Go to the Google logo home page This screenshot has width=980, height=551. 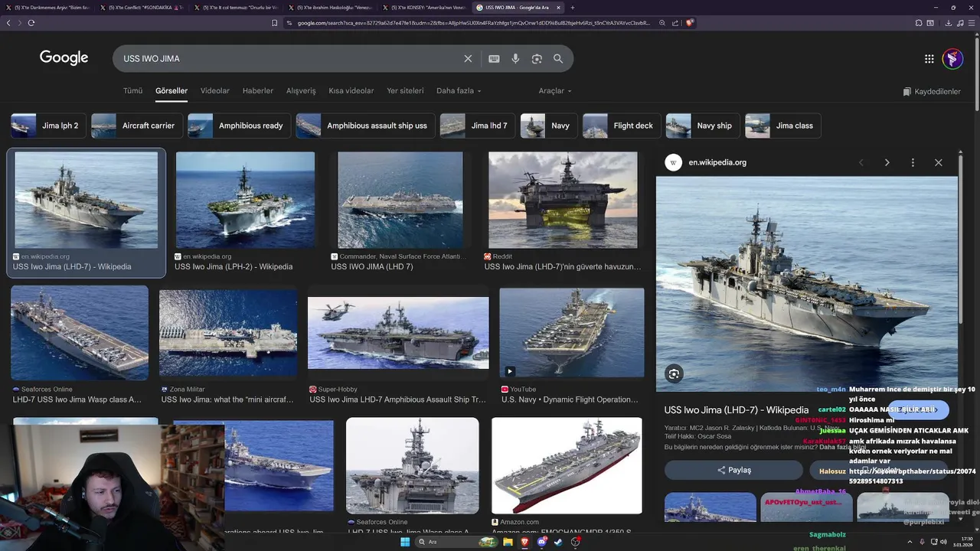(64, 58)
